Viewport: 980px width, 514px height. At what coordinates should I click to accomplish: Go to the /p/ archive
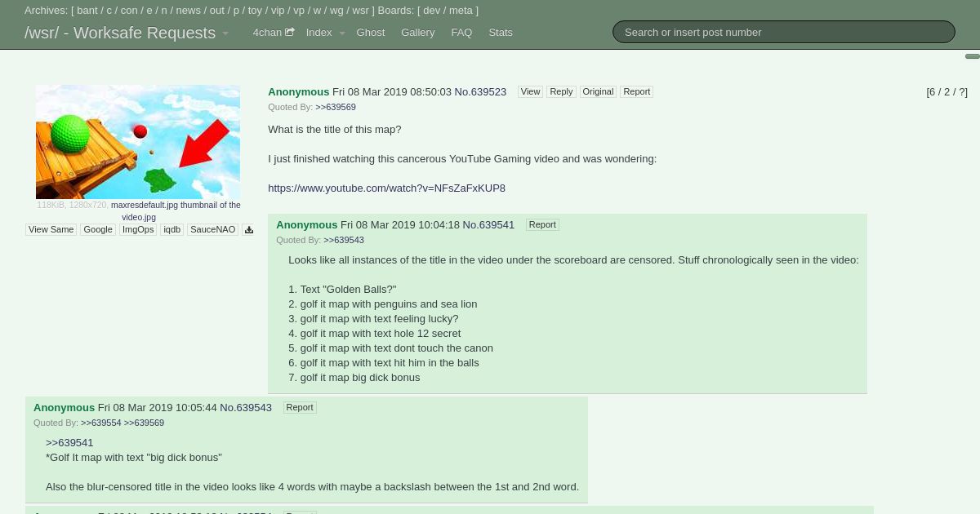pyautogui.click(x=236, y=11)
